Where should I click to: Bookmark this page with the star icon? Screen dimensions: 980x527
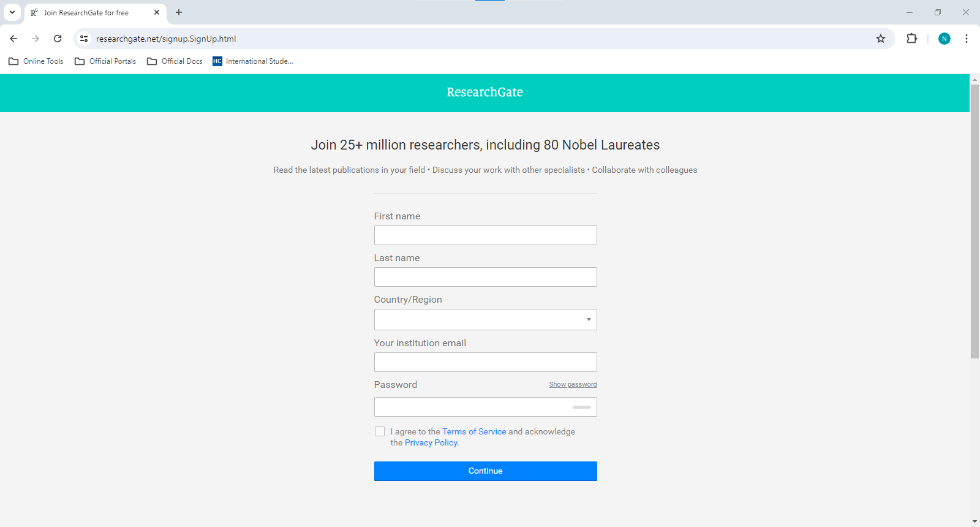(881, 39)
